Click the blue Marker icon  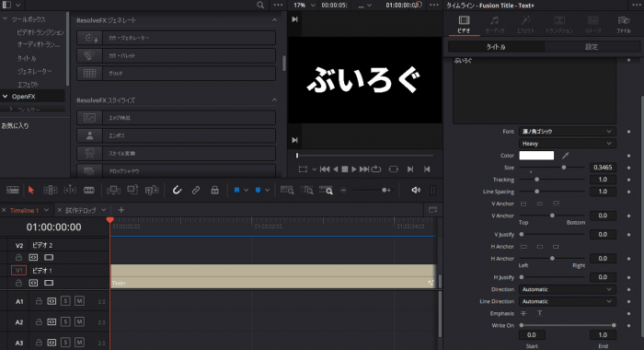click(258, 190)
